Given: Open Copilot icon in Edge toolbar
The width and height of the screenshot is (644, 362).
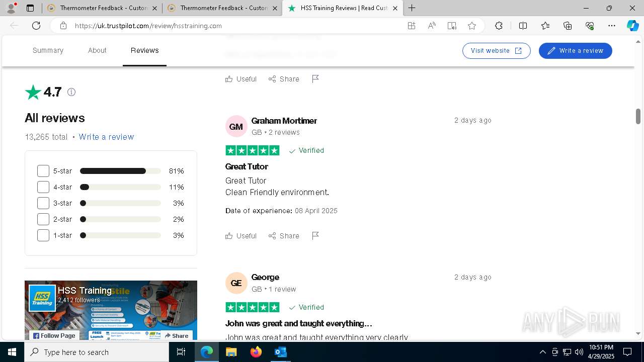Looking at the screenshot, I should coord(632,26).
